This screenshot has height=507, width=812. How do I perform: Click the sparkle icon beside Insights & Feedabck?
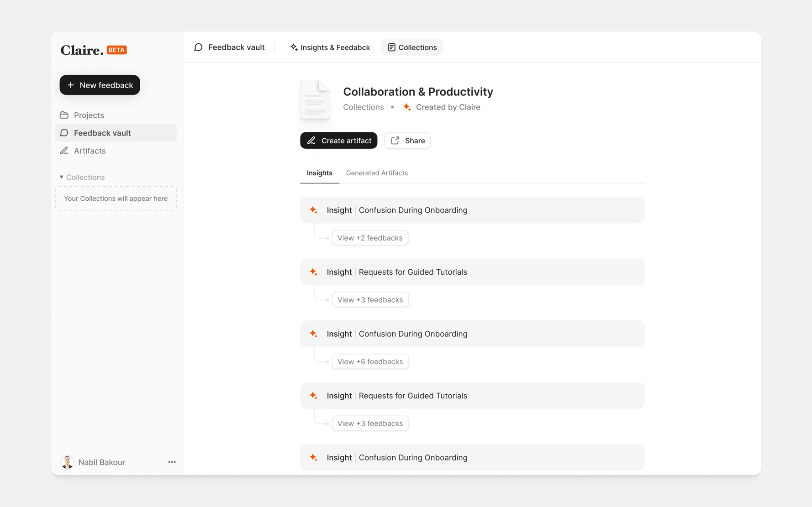pyautogui.click(x=294, y=47)
